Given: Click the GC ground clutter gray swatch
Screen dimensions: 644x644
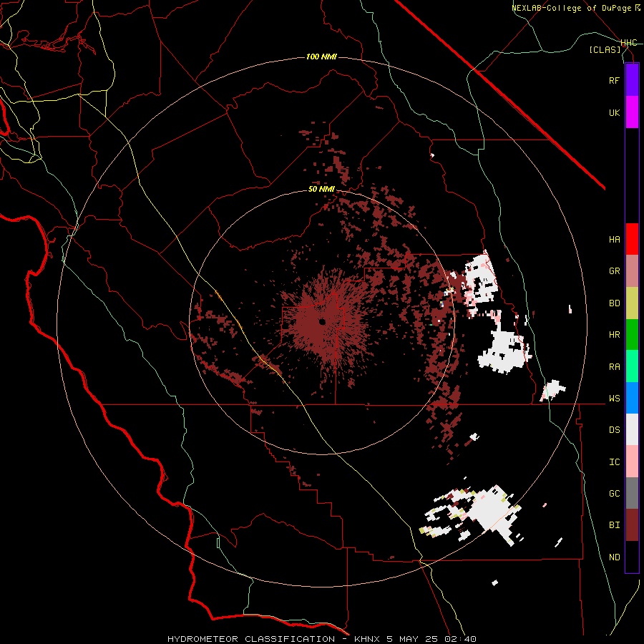Looking at the screenshot, I should click(632, 493).
